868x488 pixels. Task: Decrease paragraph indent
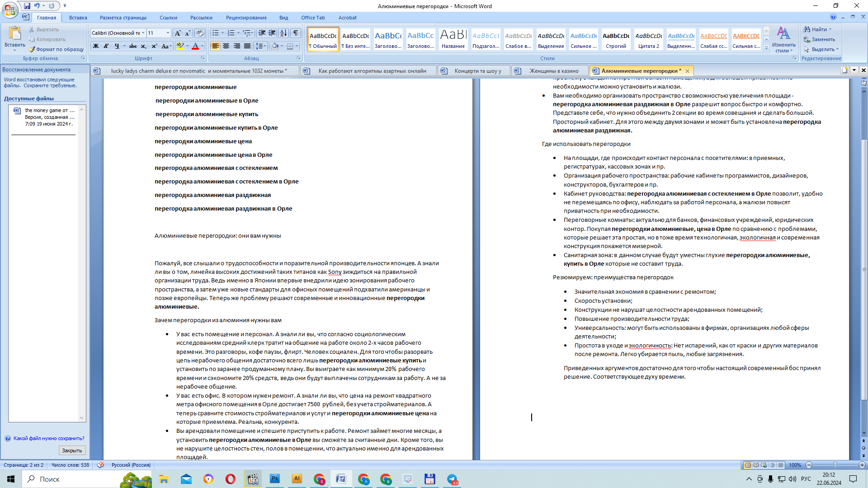(x=262, y=33)
